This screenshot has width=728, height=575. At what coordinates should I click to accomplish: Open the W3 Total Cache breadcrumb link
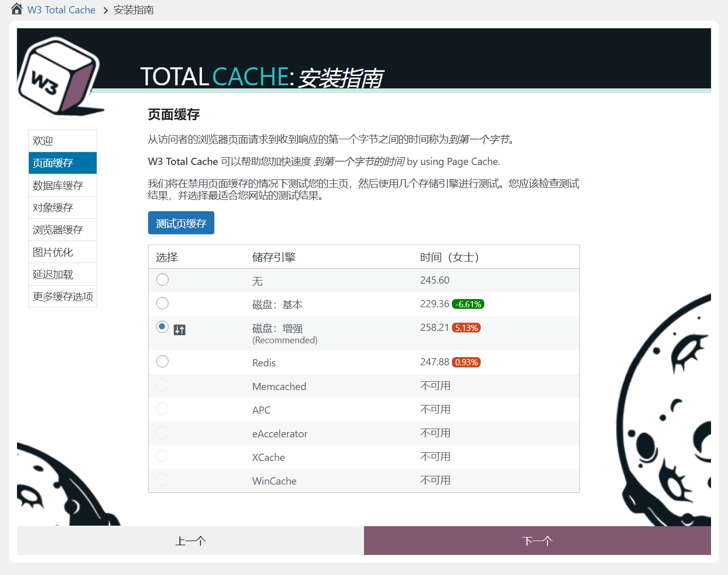(x=61, y=10)
